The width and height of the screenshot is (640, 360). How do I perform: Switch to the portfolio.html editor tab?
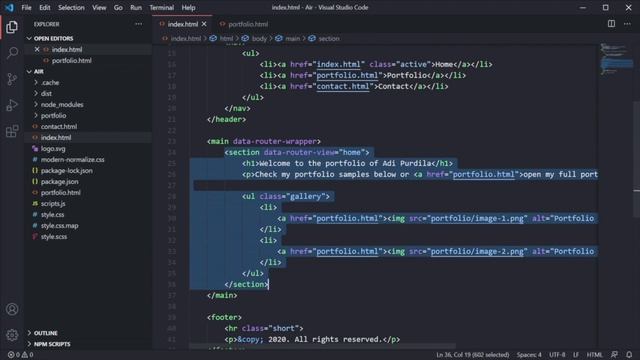pos(244,24)
